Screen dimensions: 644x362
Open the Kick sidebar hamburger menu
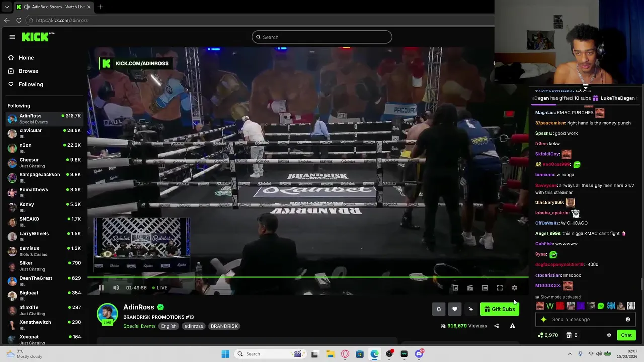click(12, 37)
